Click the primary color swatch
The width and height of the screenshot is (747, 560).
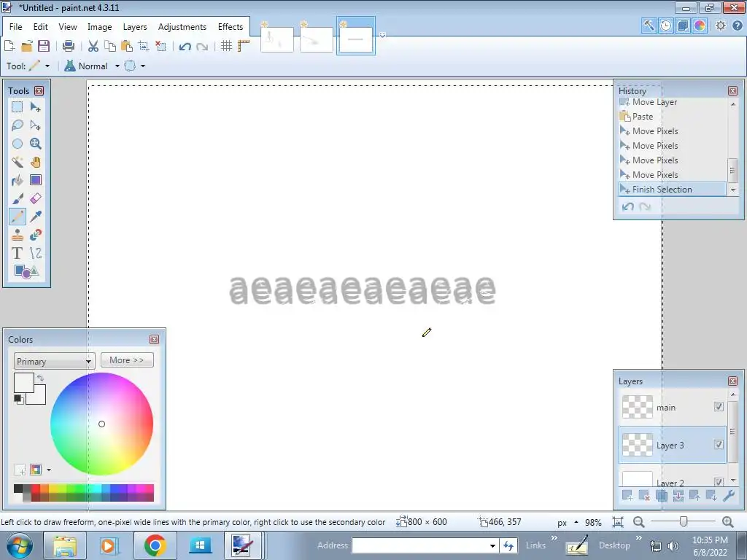tap(24, 383)
